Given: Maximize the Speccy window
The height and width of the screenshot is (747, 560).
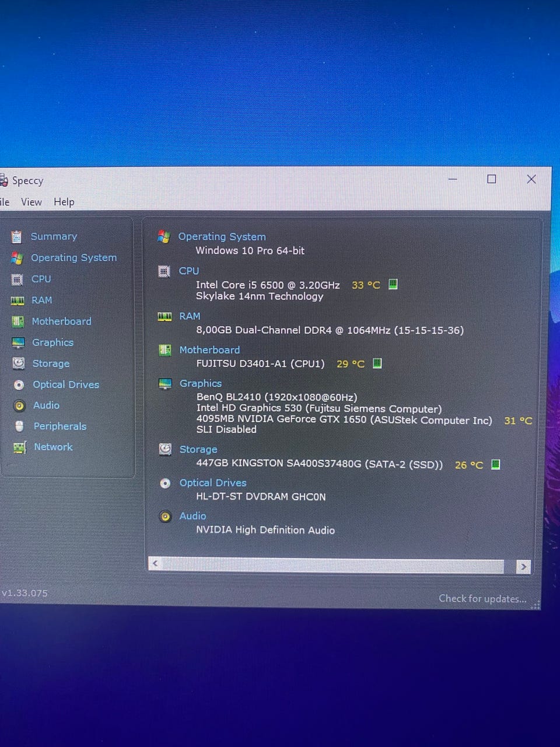Looking at the screenshot, I should click(x=492, y=179).
